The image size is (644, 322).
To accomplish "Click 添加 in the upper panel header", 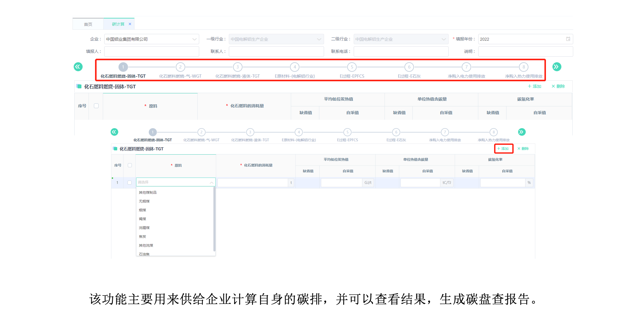I will coord(535,86).
